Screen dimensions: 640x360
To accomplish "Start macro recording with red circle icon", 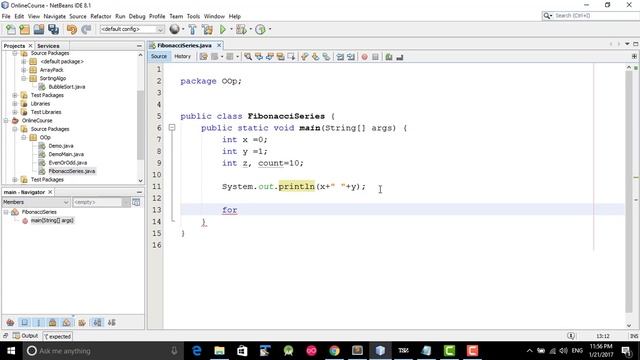I will coord(364,57).
